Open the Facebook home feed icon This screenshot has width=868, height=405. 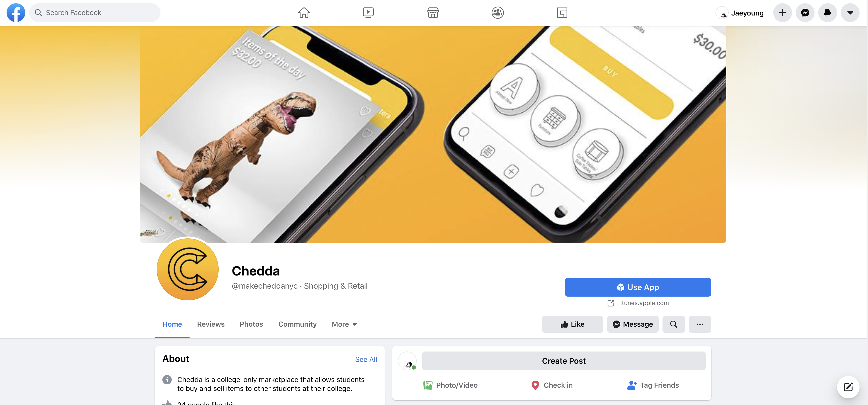pyautogui.click(x=304, y=13)
